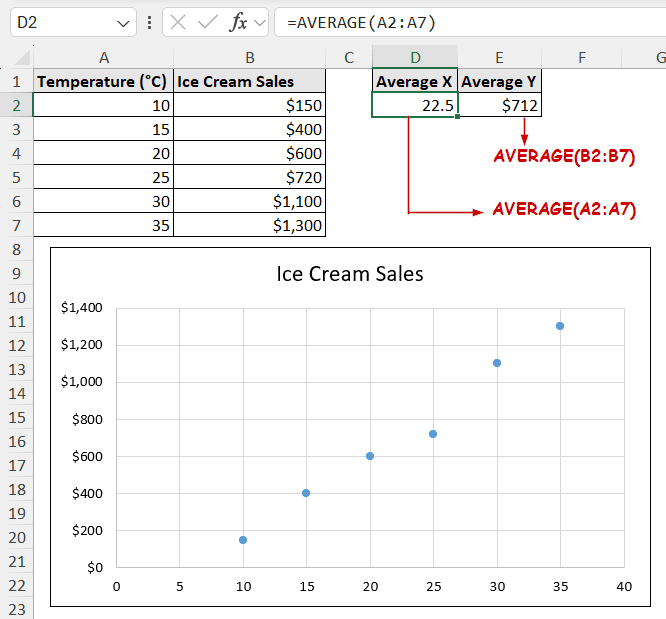Image resolution: width=666 pixels, height=619 pixels.
Task: Click the formula bar with =AVERAGE(A2:A7)
Action: 470,22
